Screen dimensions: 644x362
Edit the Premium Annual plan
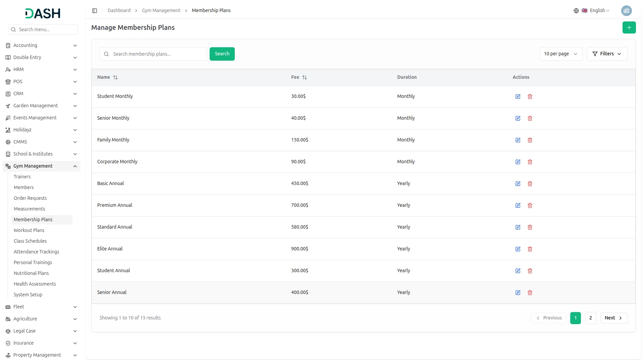(518, 205)
